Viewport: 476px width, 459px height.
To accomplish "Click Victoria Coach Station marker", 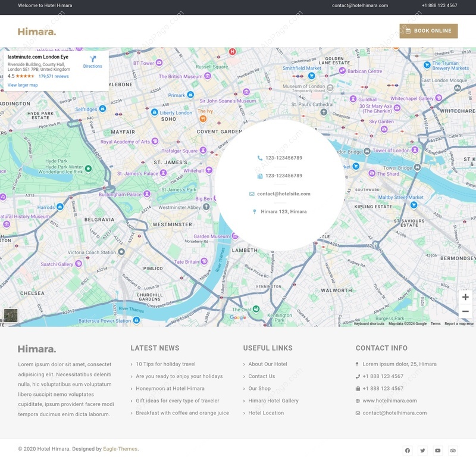I will pos(121,252).
